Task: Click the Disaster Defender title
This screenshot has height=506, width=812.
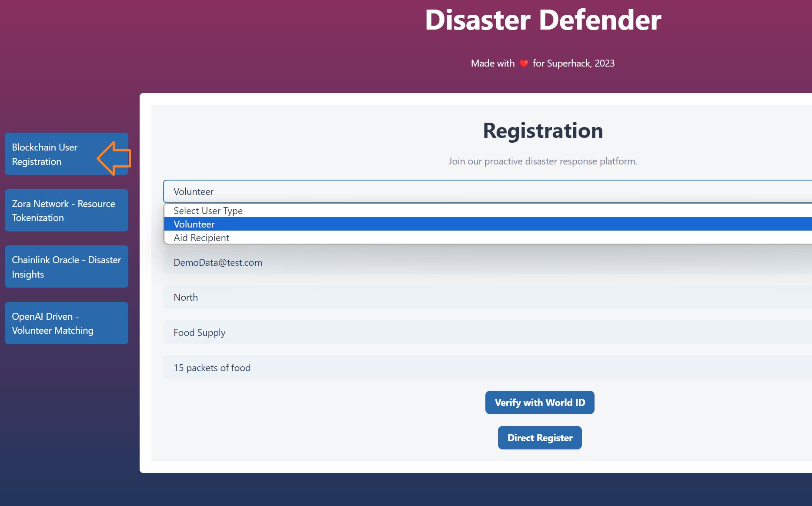Action: pos(543,20)
